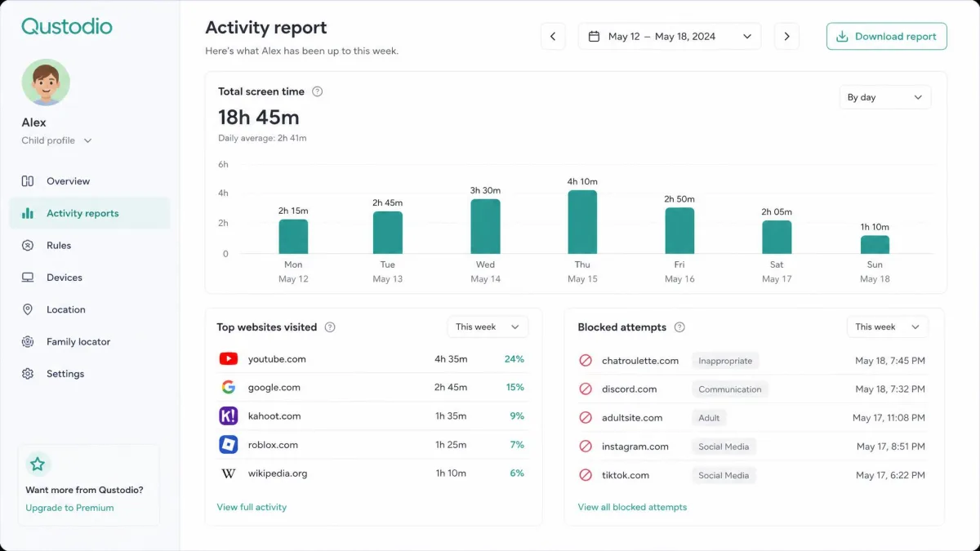980x551 pixels.
Task: Click the Rules sidebar icon
Action: coord(28,245)
